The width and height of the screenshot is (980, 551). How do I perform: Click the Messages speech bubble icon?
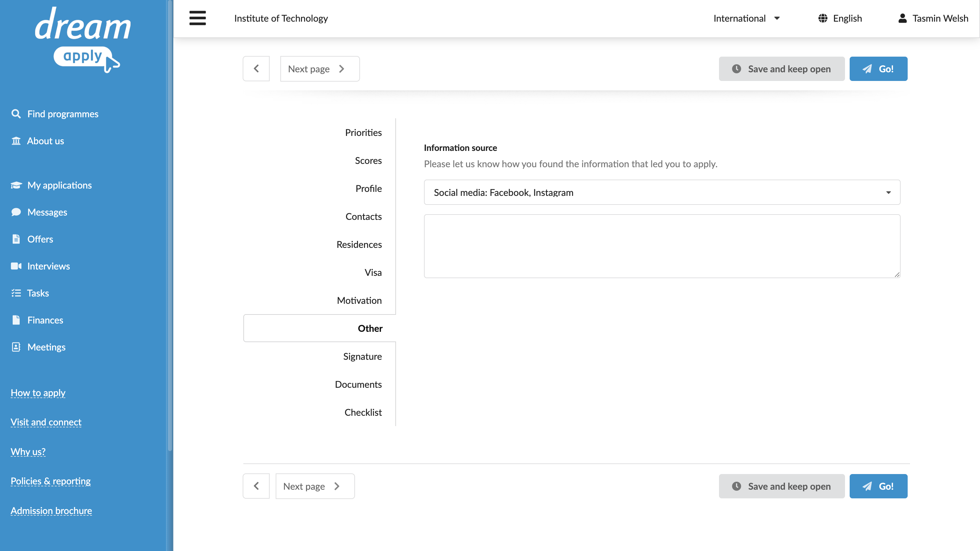[x=16, y=212]
